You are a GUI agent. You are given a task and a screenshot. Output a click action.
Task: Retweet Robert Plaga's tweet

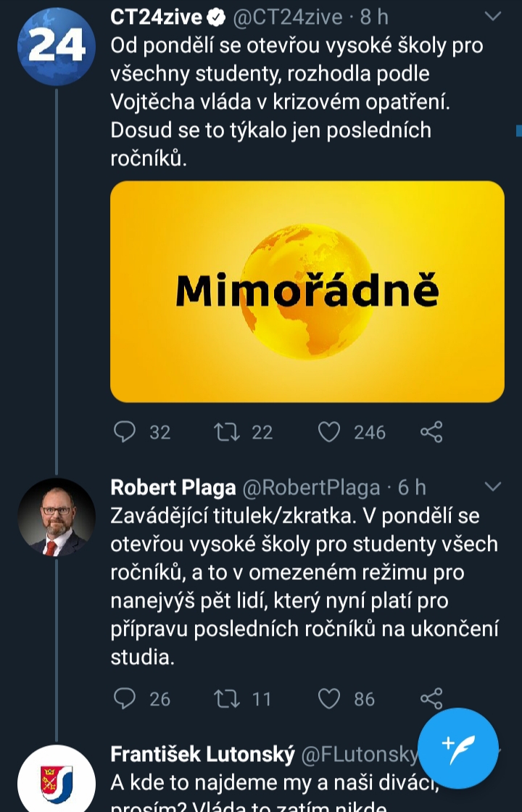coord(227,698)
